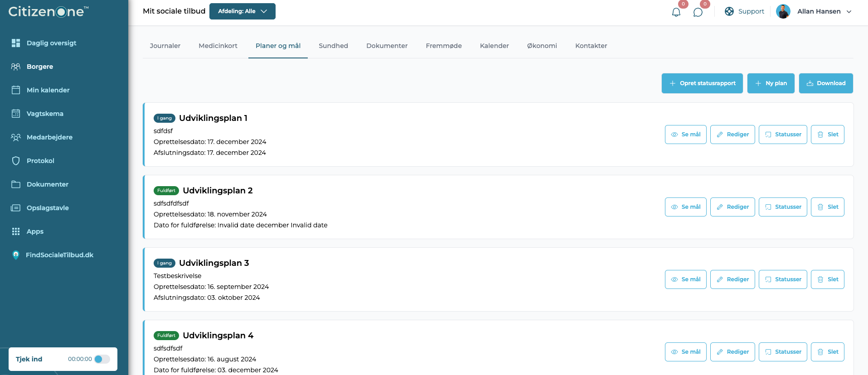View goals for Udviklingsplan 1 via Se mål
The height and width of the screenshot is (375, 868).
(685, 135)
